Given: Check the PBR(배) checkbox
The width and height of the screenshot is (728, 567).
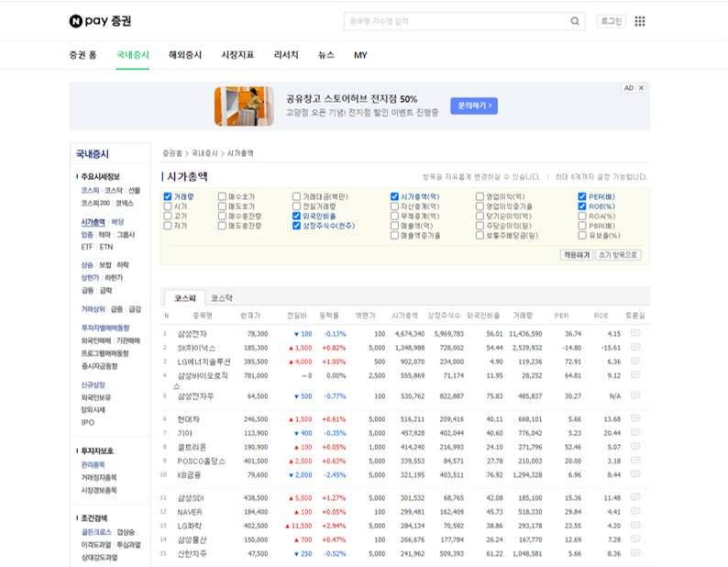Looking at the screenshot, I should click(x=581, y=226).
